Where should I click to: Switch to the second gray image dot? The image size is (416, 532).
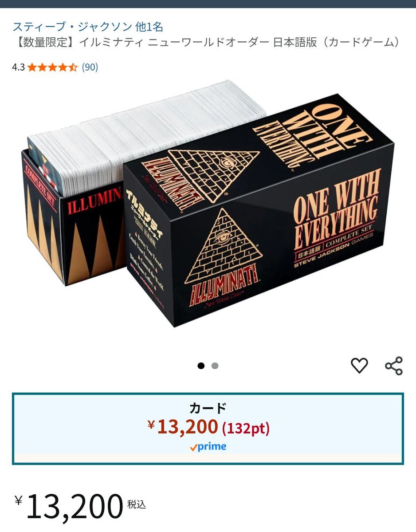[x=215, y=366]
